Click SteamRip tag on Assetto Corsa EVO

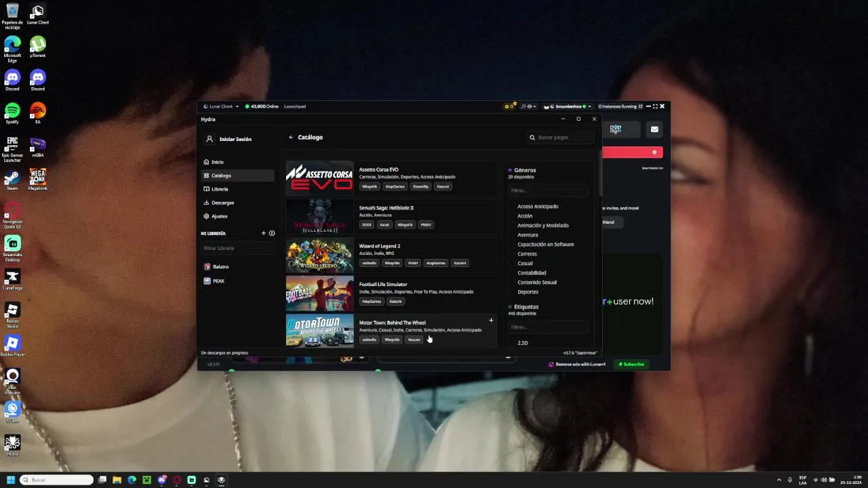pos(420,186)
